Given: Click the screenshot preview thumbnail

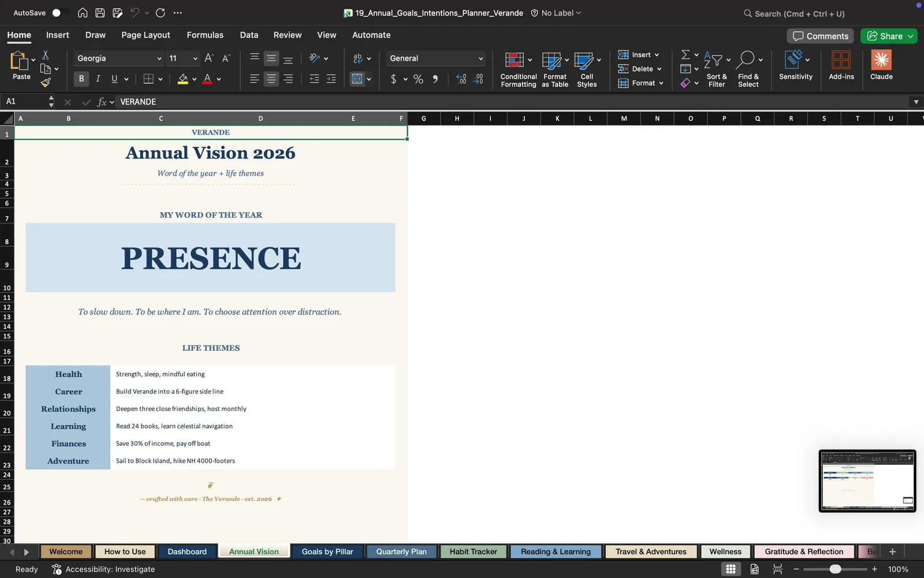Looking at the screenshot, I should (867, 481).
